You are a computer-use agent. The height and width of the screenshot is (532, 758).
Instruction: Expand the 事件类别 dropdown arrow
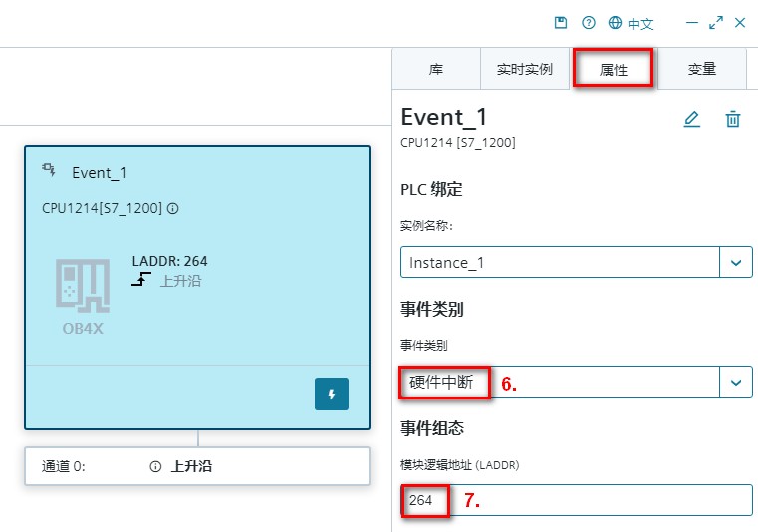click(736, 382)
